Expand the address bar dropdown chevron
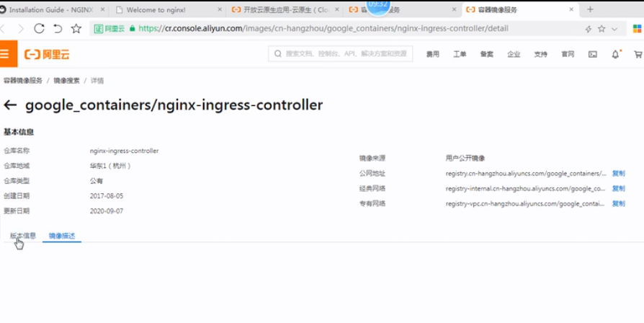Screen dimensions: 644x323 click(614, 29)
